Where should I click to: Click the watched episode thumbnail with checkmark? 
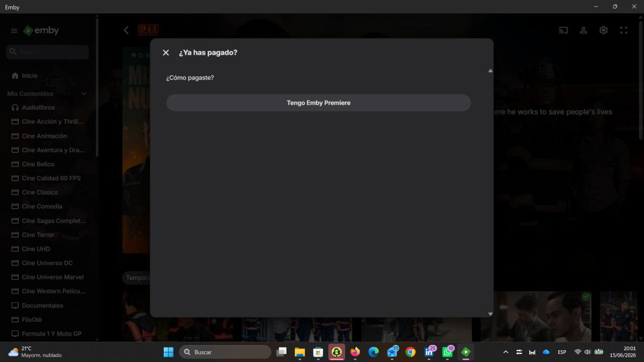coord(536,316)
